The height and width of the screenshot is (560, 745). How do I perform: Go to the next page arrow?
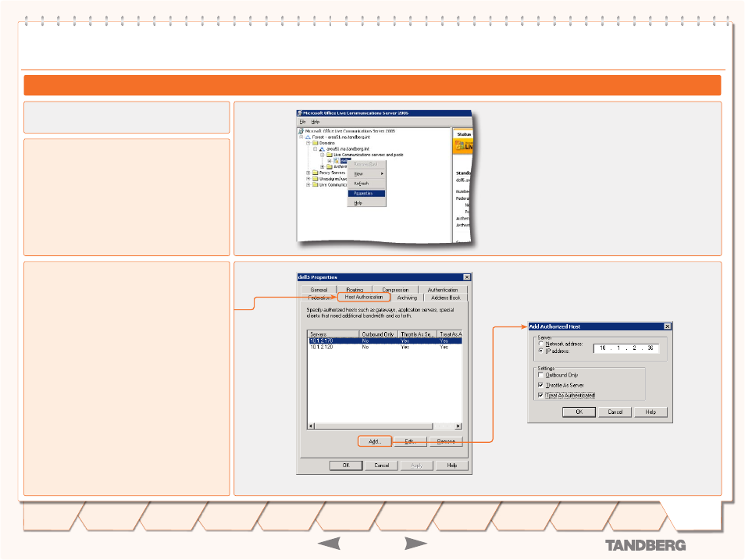click(x=415, y=544)
